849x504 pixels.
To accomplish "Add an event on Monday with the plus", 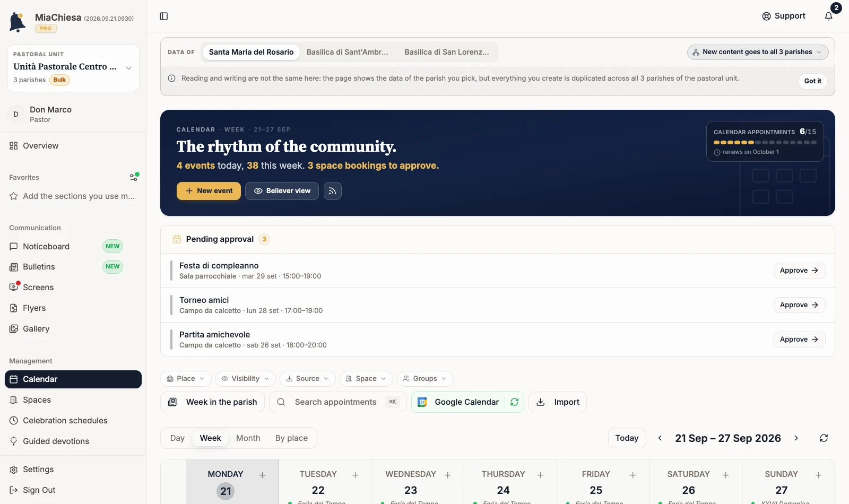I will click(x=263, y=475).
